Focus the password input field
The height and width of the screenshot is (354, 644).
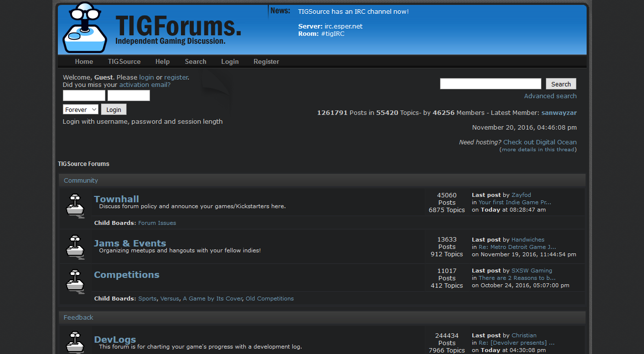click(x=129, y=96)
